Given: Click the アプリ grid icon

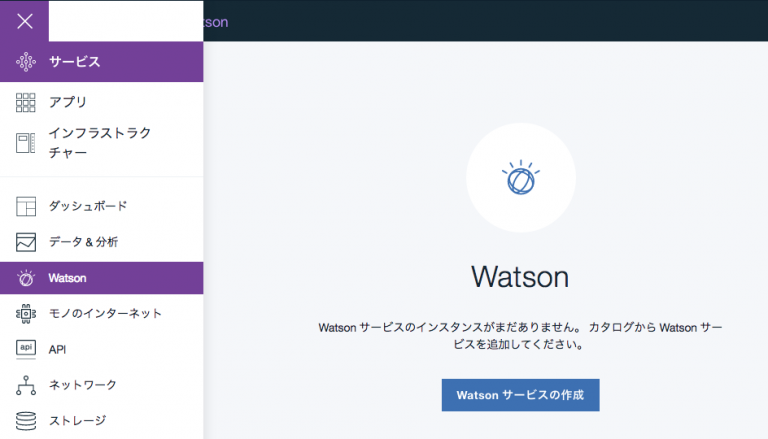Looking at the screenshot, I should tap(25, 102).
